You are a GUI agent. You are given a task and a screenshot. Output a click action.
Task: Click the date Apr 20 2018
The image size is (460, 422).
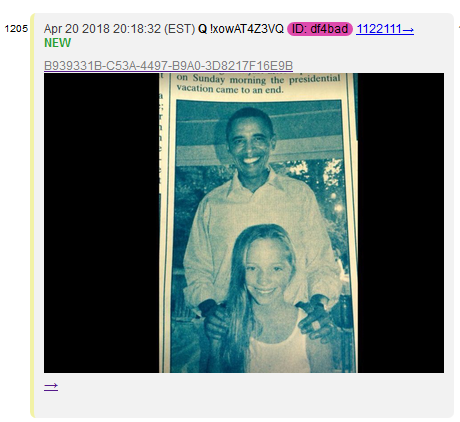click(x=78, y=29)
